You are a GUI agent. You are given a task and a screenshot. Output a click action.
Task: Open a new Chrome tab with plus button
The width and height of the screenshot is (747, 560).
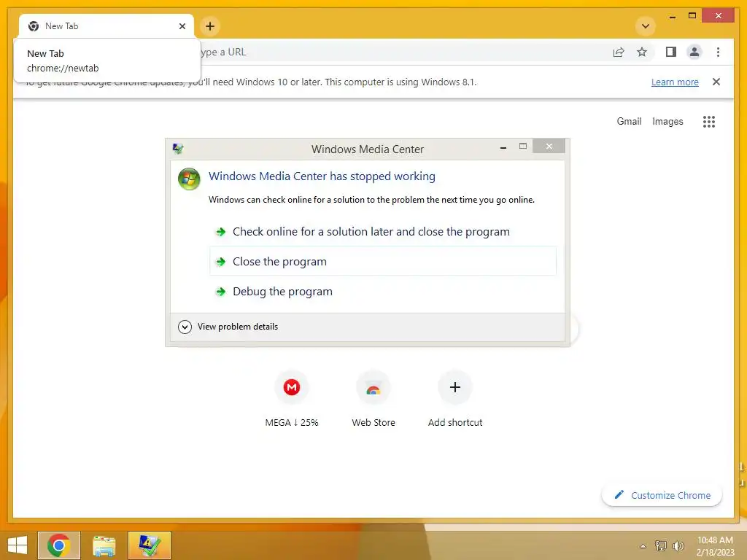[210, 26]
